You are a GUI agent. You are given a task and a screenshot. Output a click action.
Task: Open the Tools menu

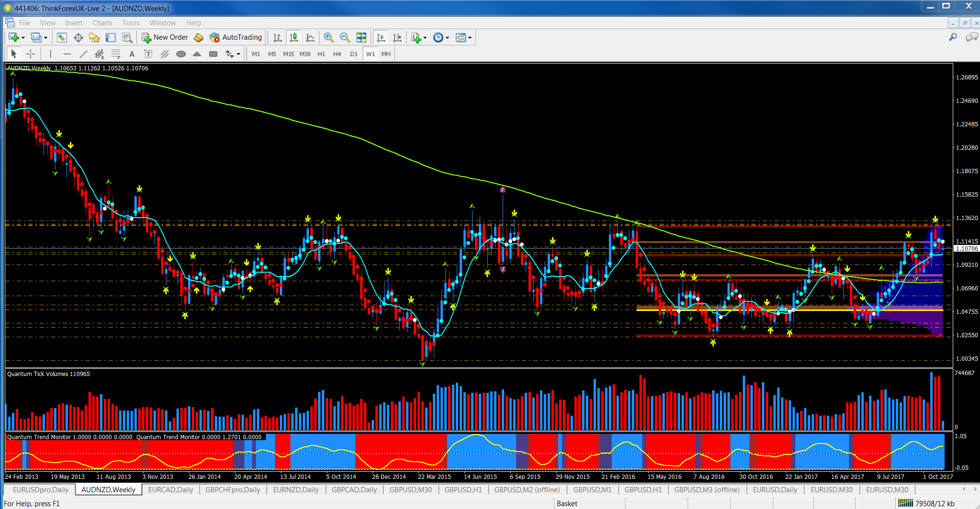click(x=131, y=22)
